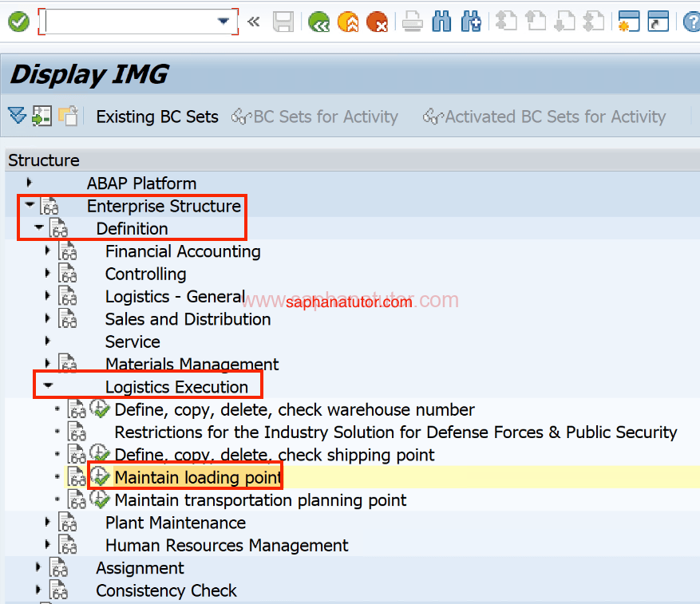
Task: Open documentation icon for Maintain loading point
Action: 77,476
